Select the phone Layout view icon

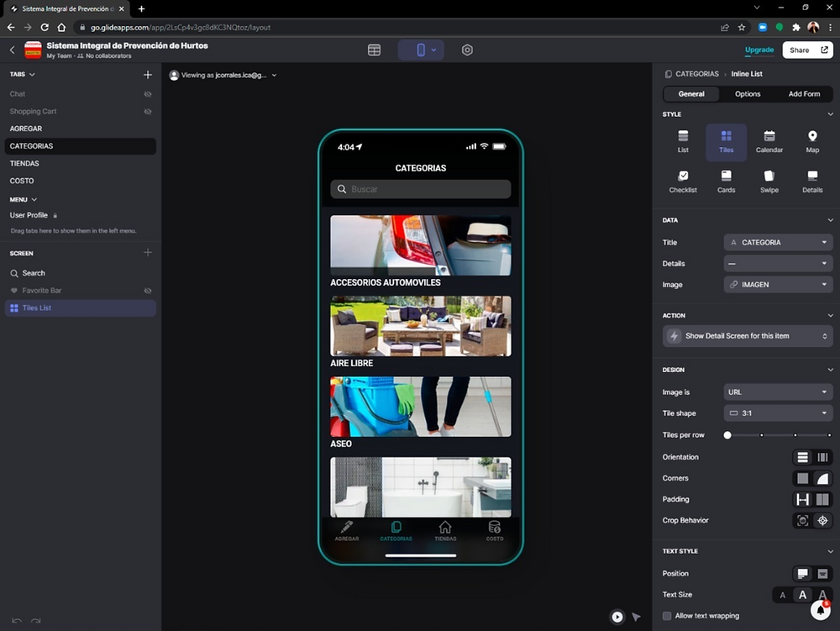[x=421, y=50]
